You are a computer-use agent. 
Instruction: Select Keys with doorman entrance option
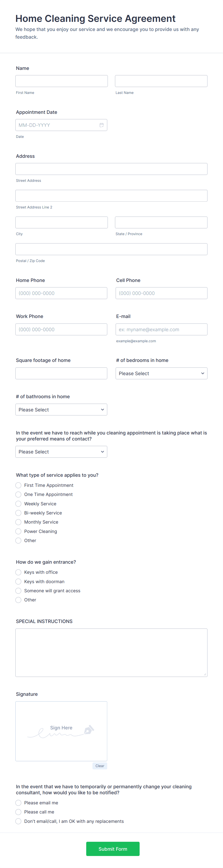pos(18,581)
